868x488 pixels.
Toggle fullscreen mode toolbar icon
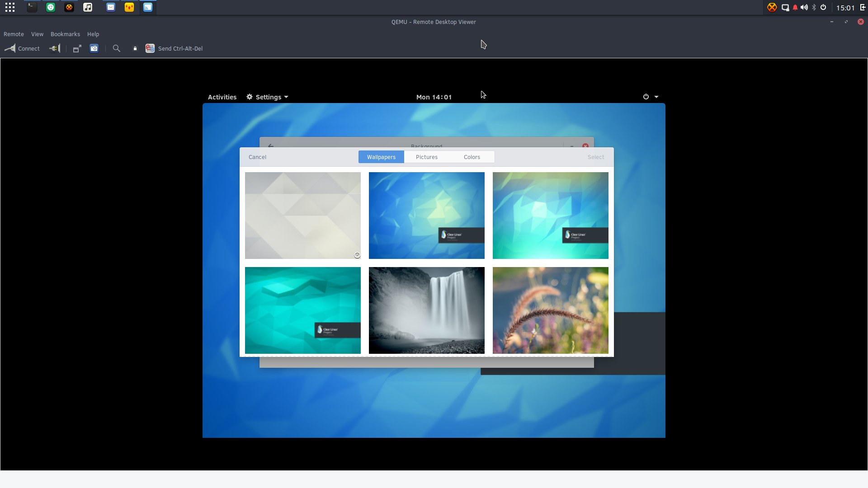click(77, 48)
